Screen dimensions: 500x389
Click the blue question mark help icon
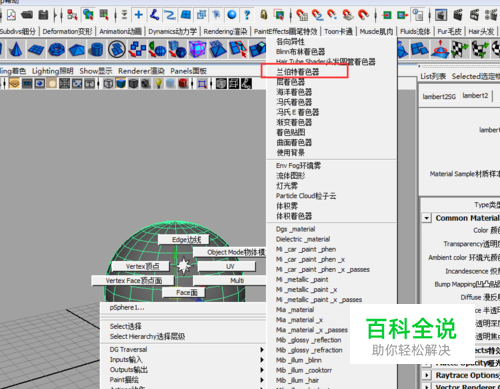247,15
